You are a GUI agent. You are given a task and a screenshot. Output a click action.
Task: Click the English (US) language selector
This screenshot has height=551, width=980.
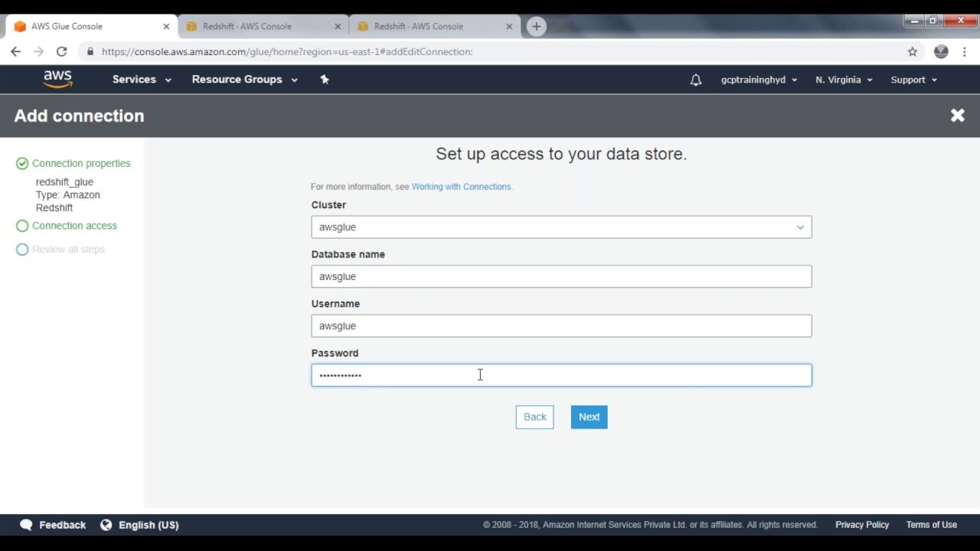[x=149, y=525]
